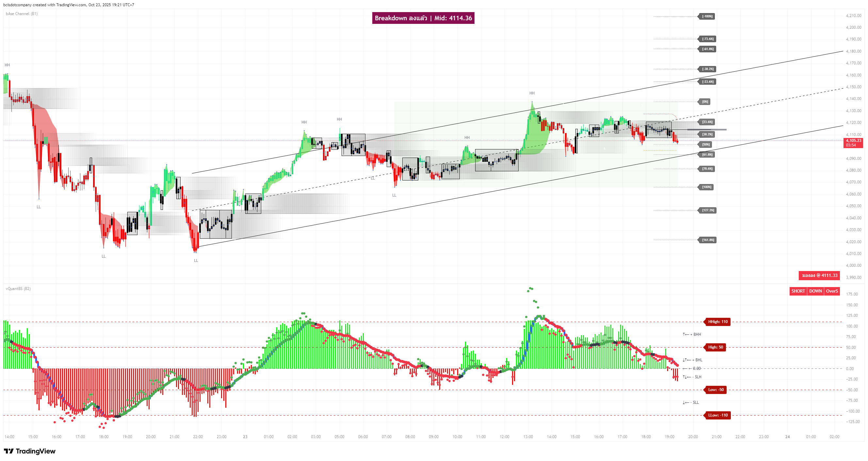Click the Low: -50 level tag
Image resolution: width=868 pixels, height=461 pixels.
(716, 390)
